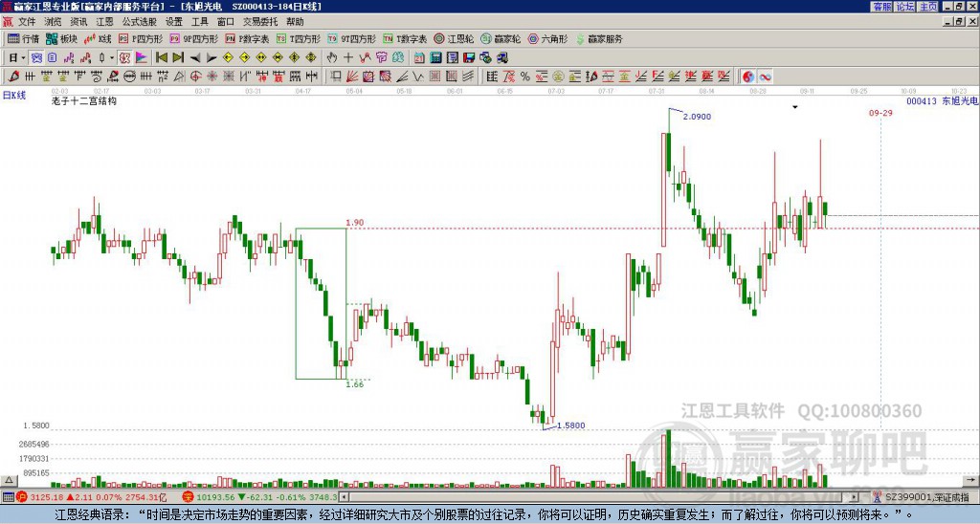The width and height of the screenshot is (980, 524).
Task: Open 赢家服务 with the dollar icon
Action: point(599,38)
